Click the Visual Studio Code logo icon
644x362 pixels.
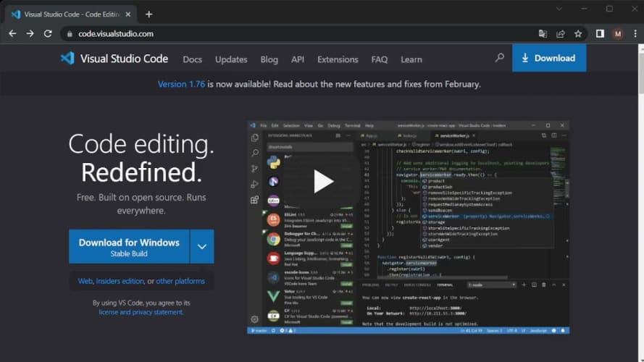[67, 58]
